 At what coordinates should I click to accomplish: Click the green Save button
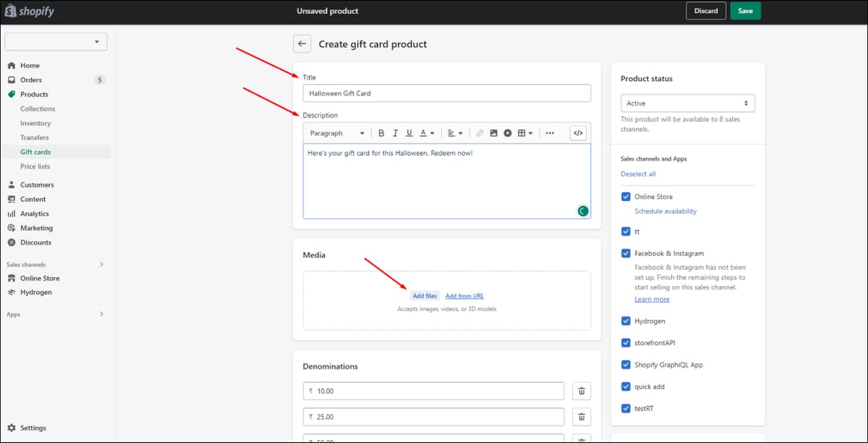click(x=745, y=11)
